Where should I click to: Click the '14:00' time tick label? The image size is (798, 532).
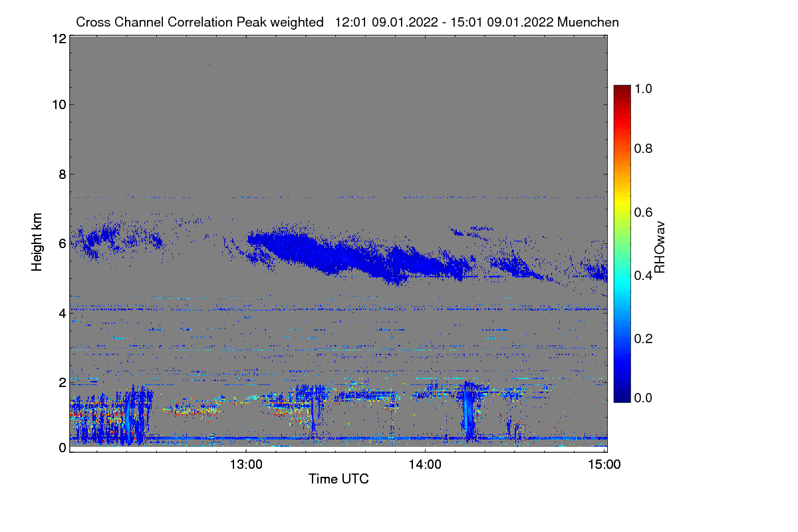(x=426, y=465)
